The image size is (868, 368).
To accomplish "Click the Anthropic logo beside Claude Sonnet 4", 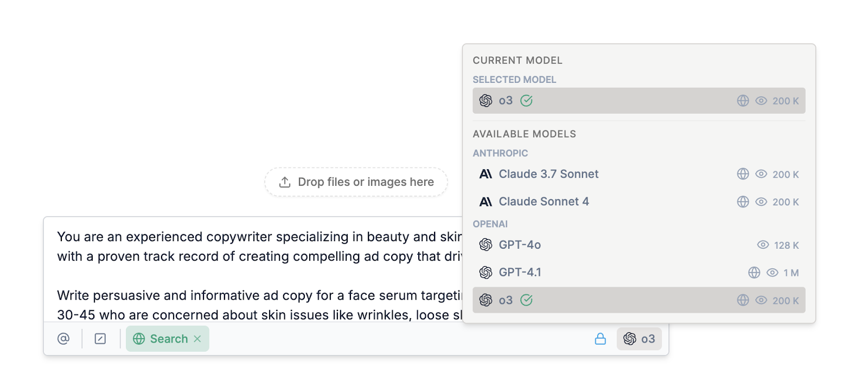I will pyautogui.click(x=486, y=202).
